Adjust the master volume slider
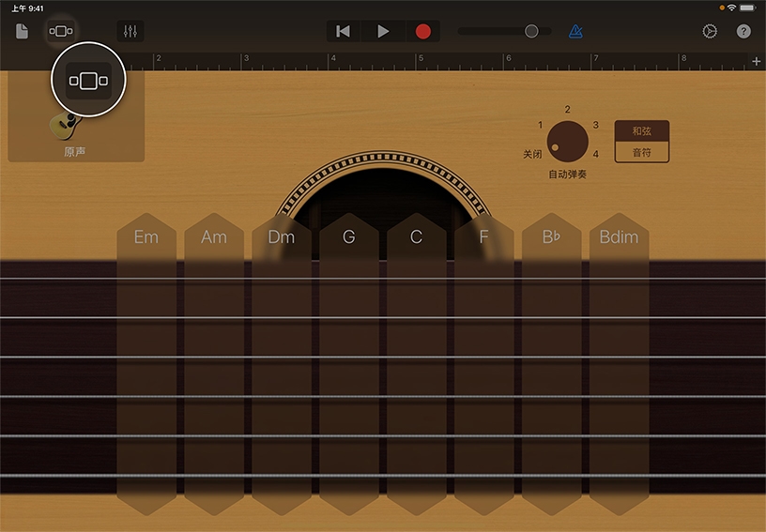Viewport: 766px width, 532px height. [531, 31]
